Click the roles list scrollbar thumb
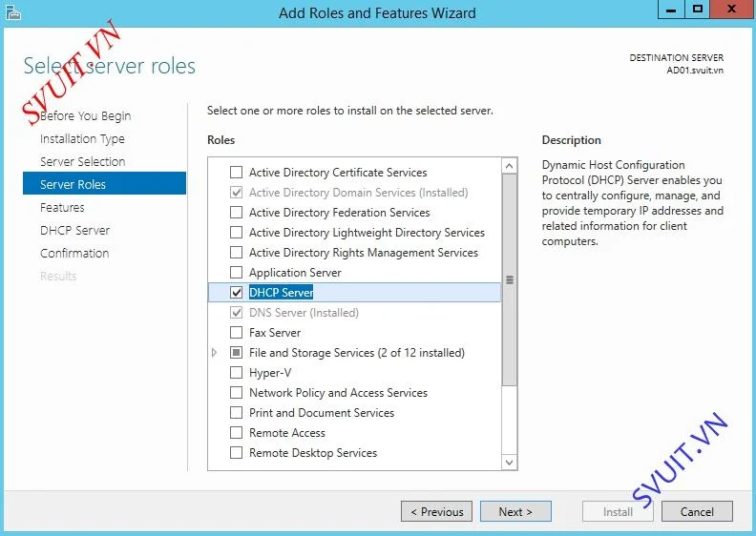The image size is (756, 536). [509, 279]
